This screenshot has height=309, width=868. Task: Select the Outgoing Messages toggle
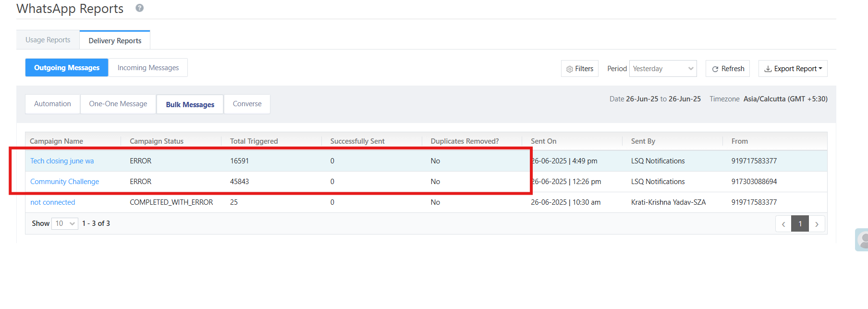67,68
